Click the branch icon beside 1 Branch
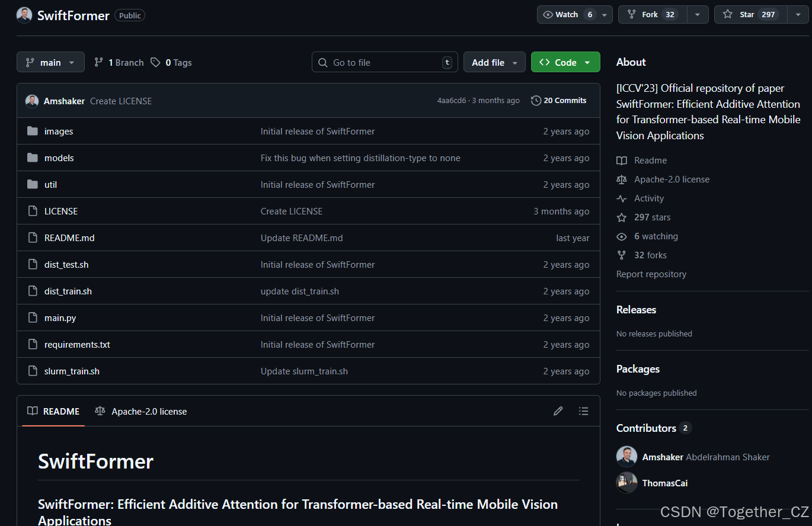 coord(99,62)
